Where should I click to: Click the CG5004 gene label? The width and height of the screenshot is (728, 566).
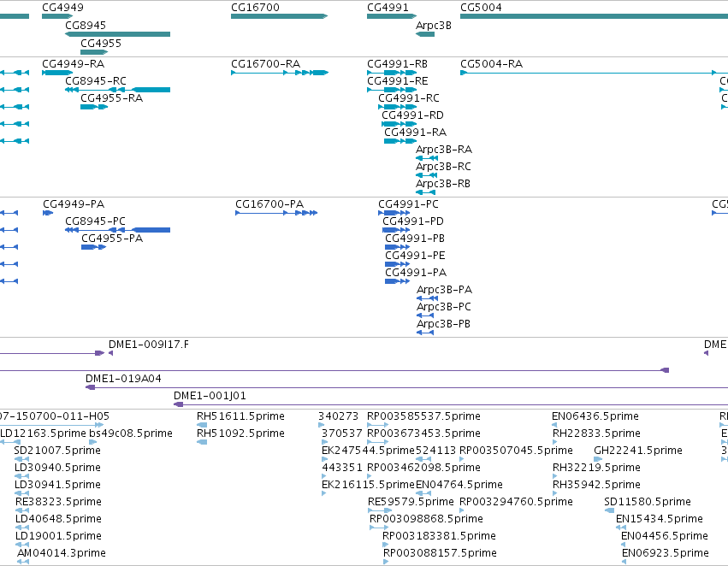481,8
